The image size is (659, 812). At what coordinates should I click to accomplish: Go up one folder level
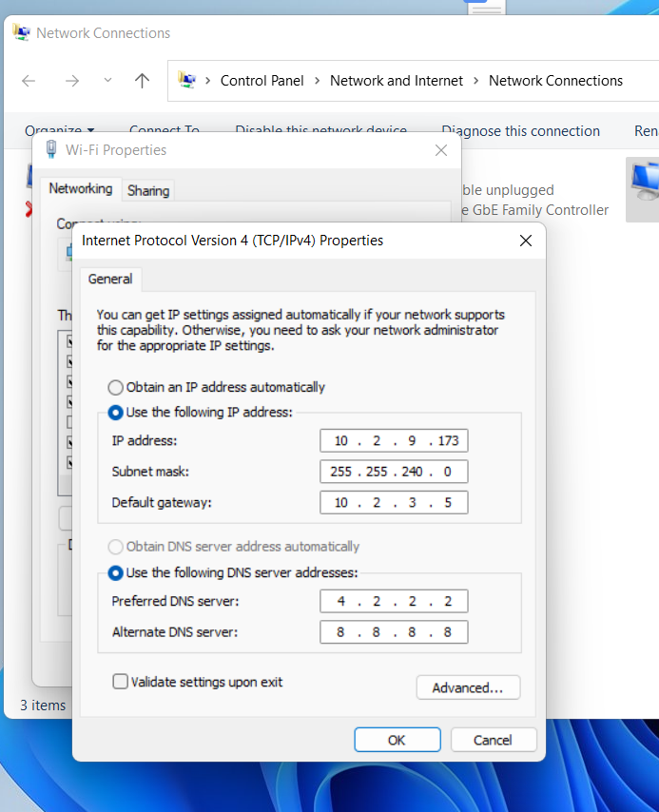tap(142, 81)
